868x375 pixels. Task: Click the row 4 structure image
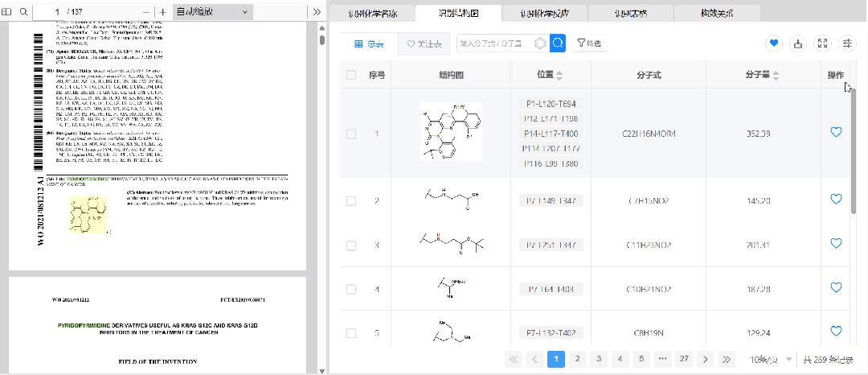pyautogui.click(x=451, y=288)
